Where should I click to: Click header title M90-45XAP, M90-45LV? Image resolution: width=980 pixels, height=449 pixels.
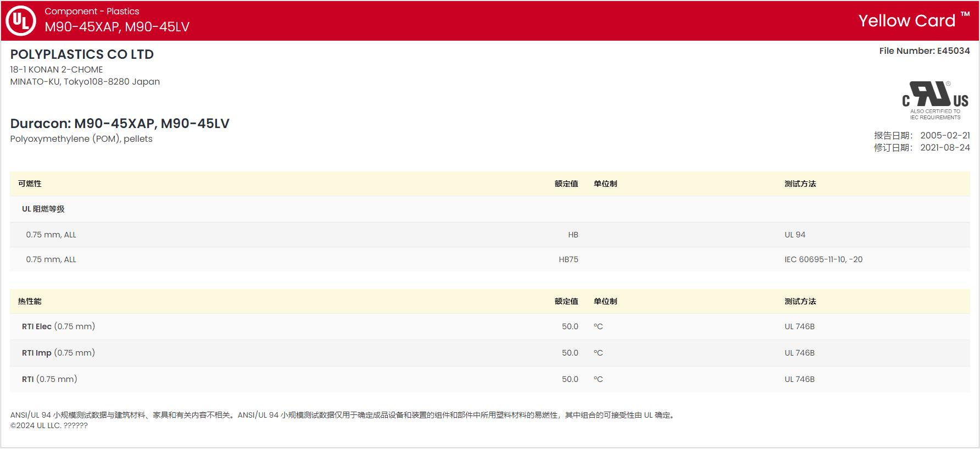[117, 27]
